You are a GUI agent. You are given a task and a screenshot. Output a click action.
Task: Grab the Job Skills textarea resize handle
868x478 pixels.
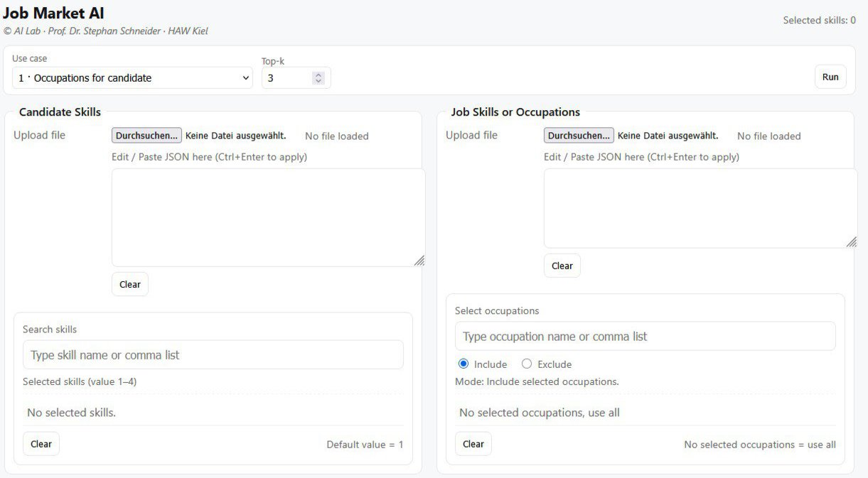tap(852, 242)
